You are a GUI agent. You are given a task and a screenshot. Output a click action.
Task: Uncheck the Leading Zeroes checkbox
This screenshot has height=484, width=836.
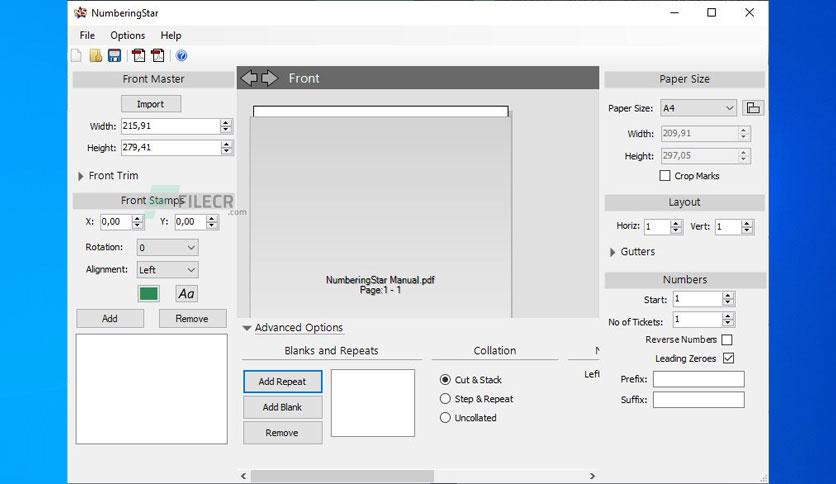coord(728,358)
